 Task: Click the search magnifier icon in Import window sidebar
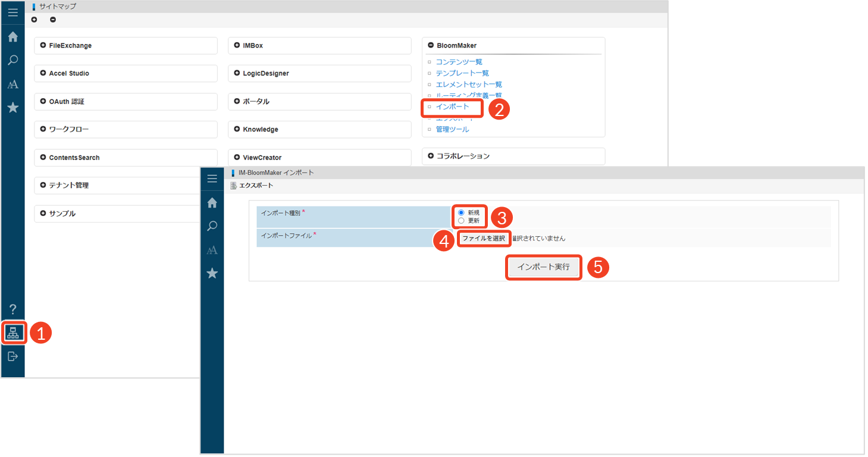212,226
